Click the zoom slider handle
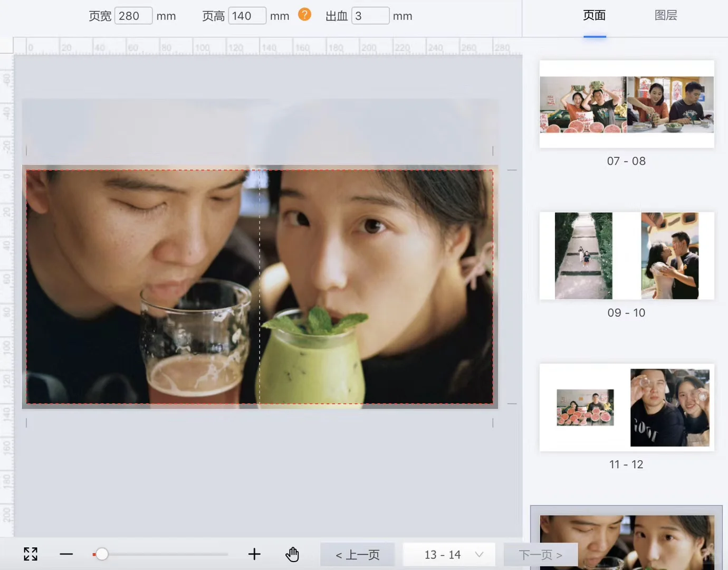 [x=102, y=554]
